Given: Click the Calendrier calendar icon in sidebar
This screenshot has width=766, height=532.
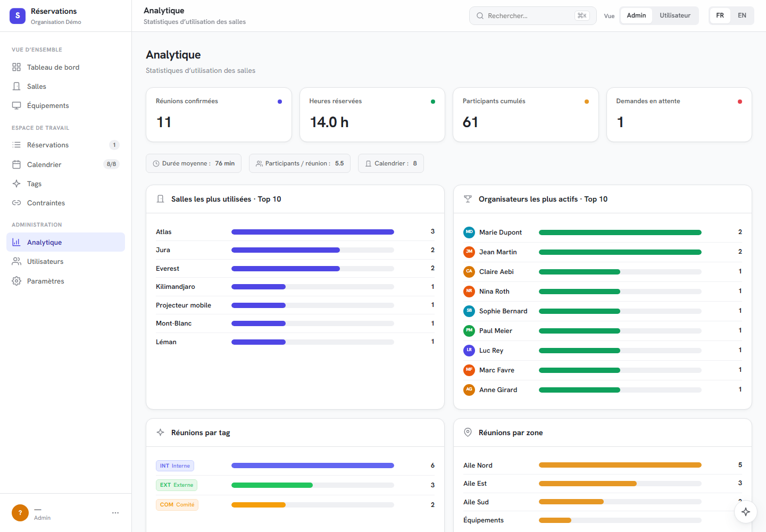Looking at the screenshot, I should 16,164.
